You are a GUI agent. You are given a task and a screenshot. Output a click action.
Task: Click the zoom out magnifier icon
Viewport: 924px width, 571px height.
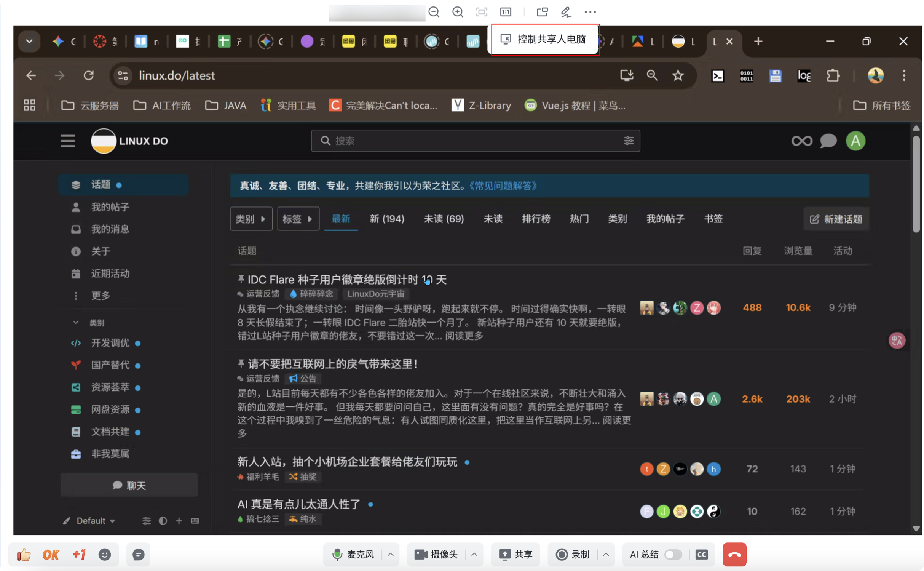coord(434,12)
